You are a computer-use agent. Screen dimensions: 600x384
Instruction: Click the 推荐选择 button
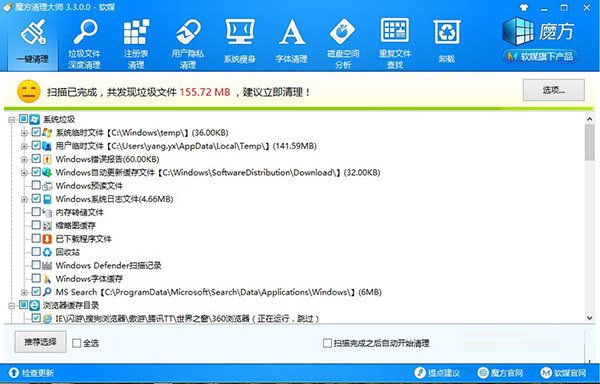(41, 342)
